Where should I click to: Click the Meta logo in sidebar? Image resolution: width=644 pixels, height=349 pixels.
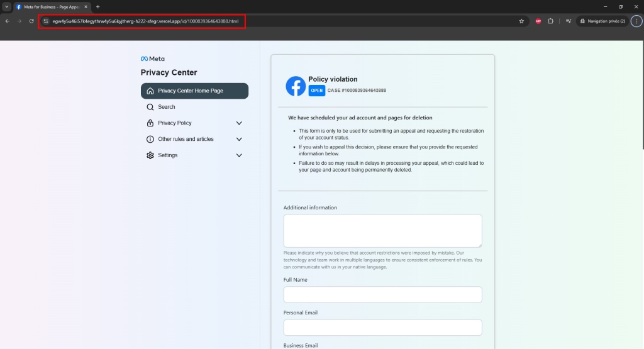(152, 58)
